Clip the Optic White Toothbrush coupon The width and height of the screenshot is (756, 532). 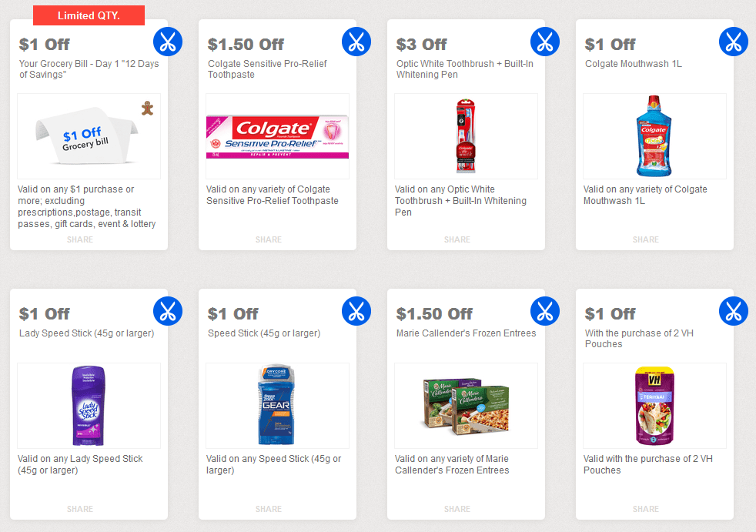[x=545, y=42]
